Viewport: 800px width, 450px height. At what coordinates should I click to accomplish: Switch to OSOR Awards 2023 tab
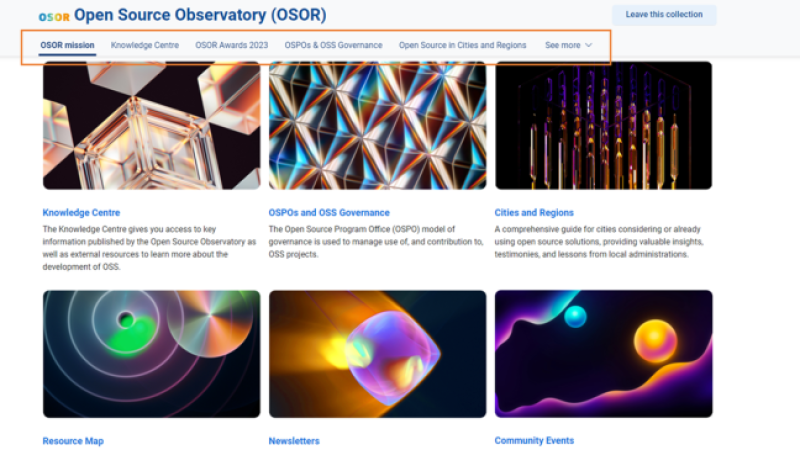(x=231, y=45)
